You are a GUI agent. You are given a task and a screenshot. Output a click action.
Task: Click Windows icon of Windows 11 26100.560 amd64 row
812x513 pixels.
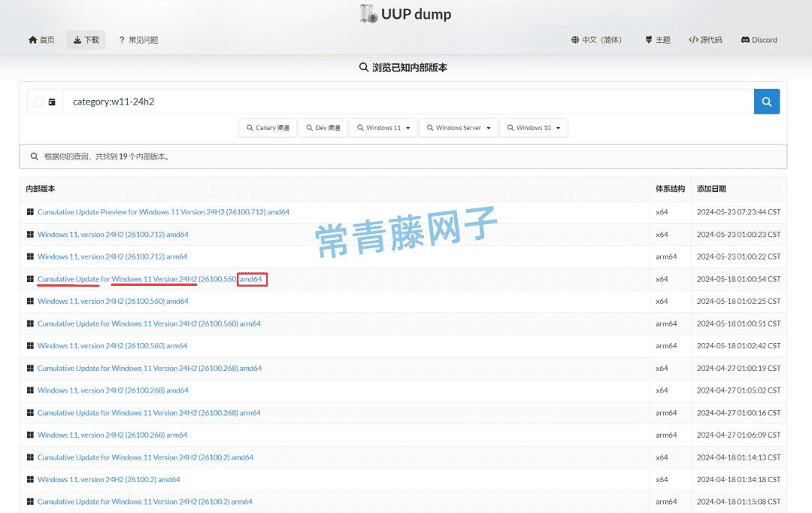pos(30,301)
